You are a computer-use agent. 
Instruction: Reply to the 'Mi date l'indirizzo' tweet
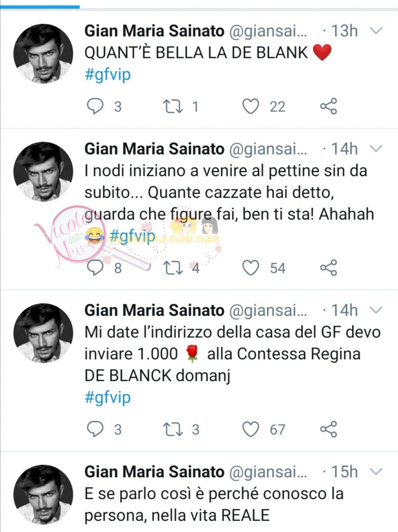94,429
